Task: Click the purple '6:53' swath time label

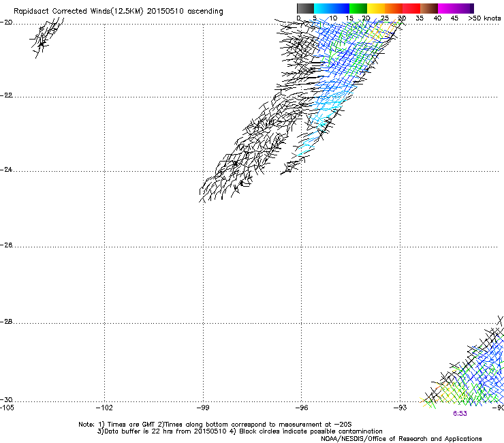Action: [460, 414]
